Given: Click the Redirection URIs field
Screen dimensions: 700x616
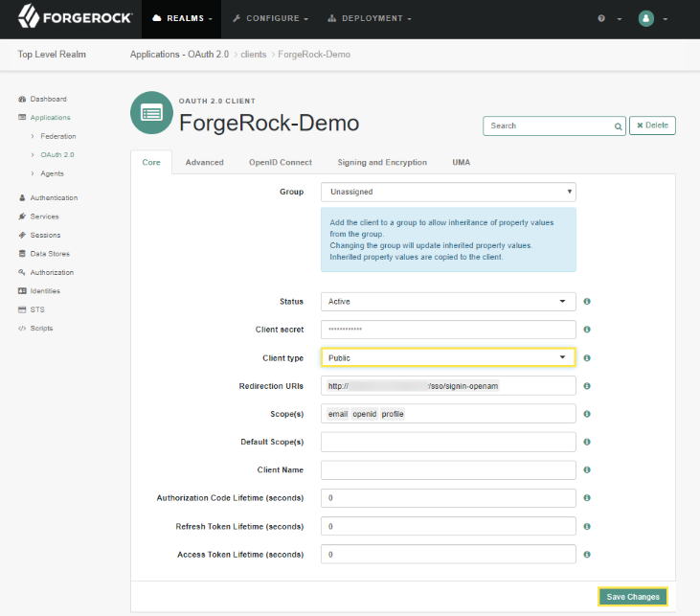Looking at the screenshot, I should click(448, 386).
